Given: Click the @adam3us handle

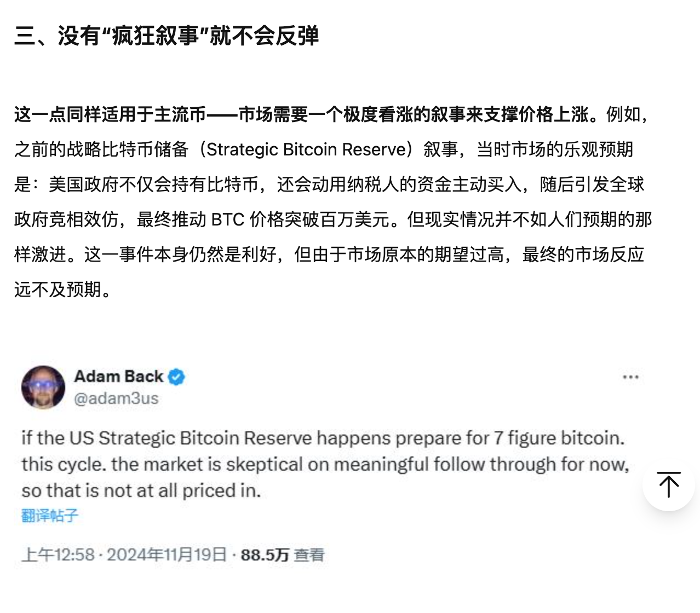Looking at the screenshot, I should tap(116, 398).
